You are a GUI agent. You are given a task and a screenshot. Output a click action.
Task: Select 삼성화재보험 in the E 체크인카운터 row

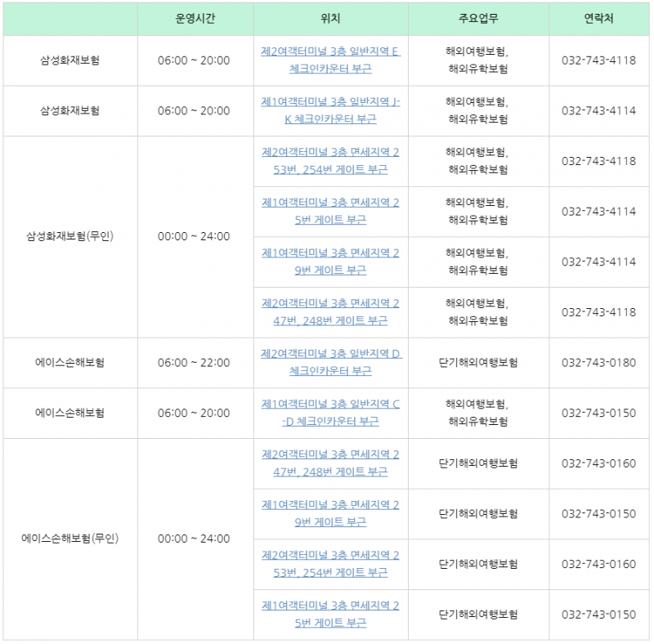coord(70,60)
